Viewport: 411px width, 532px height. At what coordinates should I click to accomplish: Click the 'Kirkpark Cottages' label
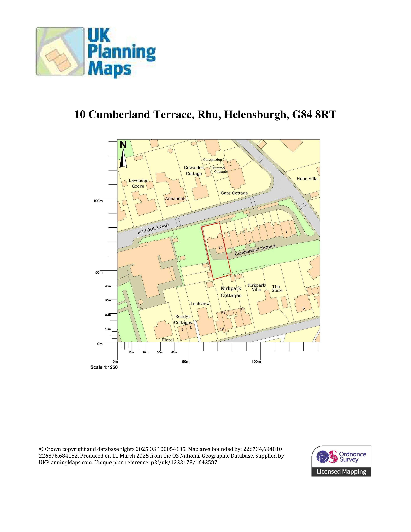tap(231, 292)
